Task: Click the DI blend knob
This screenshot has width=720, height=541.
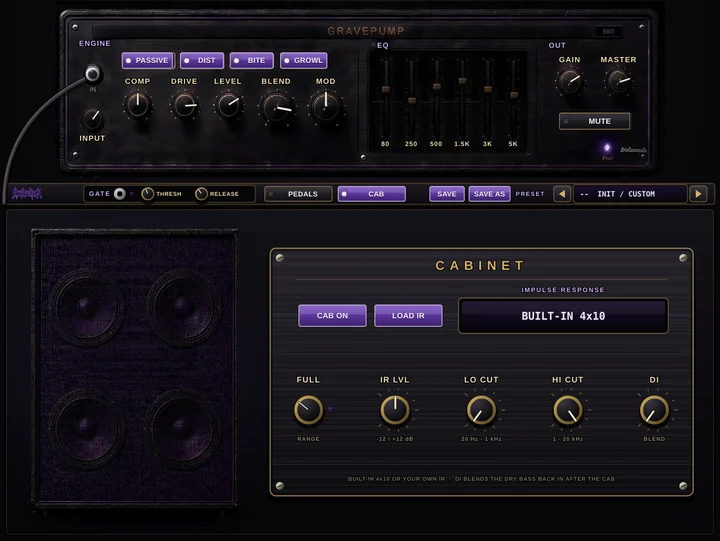Action: (x=654, y=410)
